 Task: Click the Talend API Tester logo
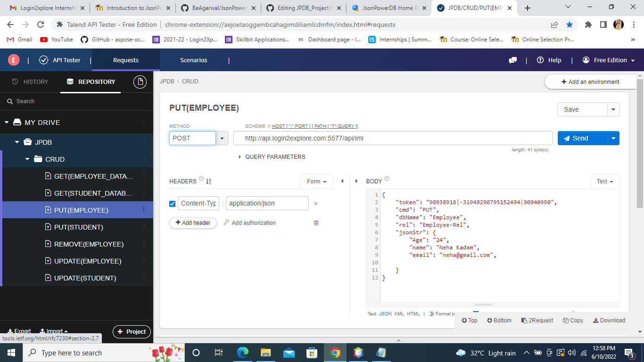[x=13, y=60]
